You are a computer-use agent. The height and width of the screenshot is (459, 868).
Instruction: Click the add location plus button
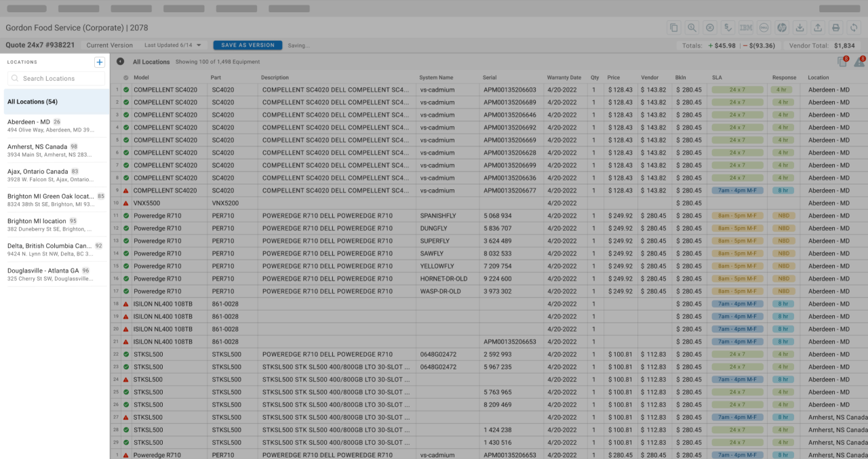point(100,62)
